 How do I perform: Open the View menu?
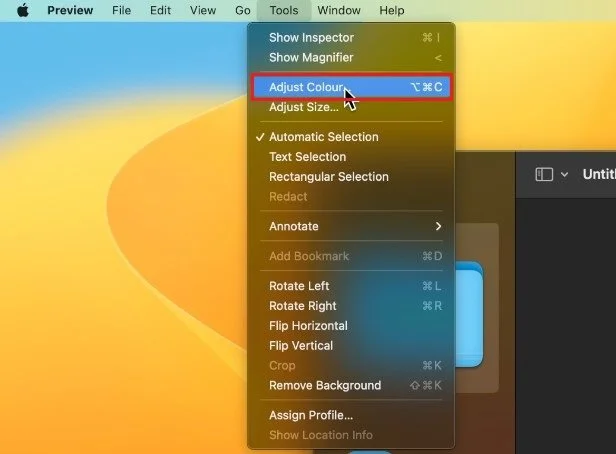[x=203, y=10]
